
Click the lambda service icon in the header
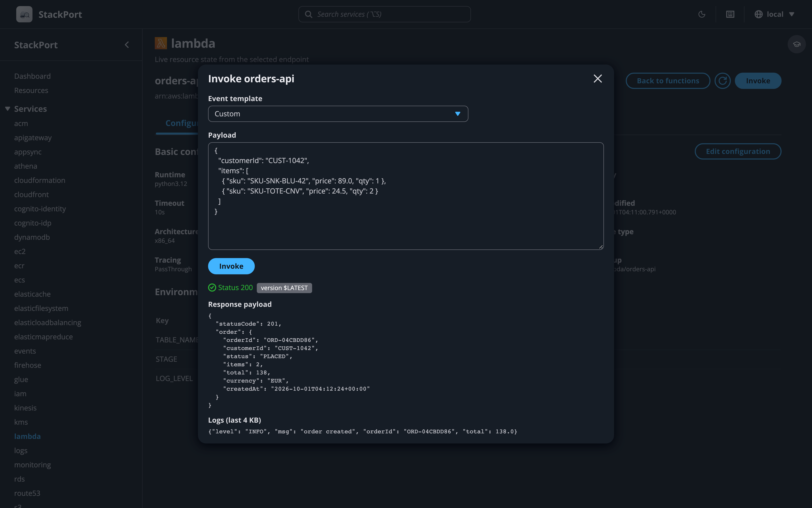(x=161, y=43)
